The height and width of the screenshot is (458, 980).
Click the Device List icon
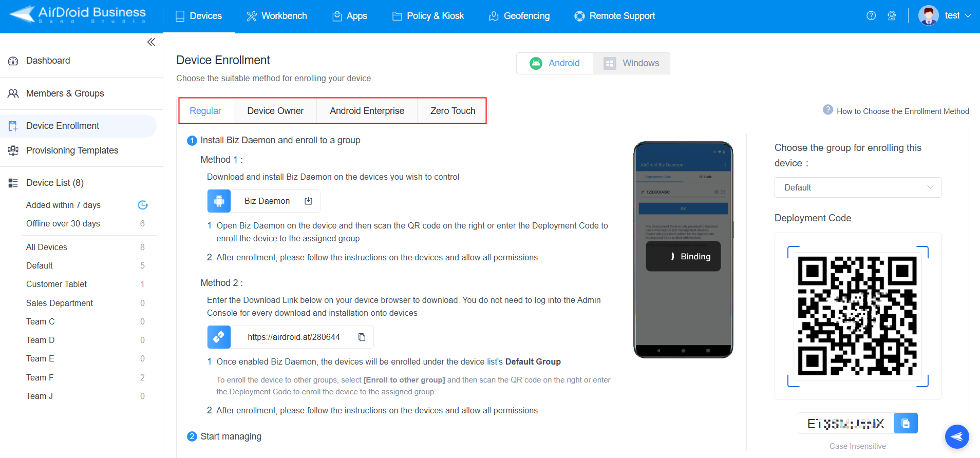tap(13, 183)
